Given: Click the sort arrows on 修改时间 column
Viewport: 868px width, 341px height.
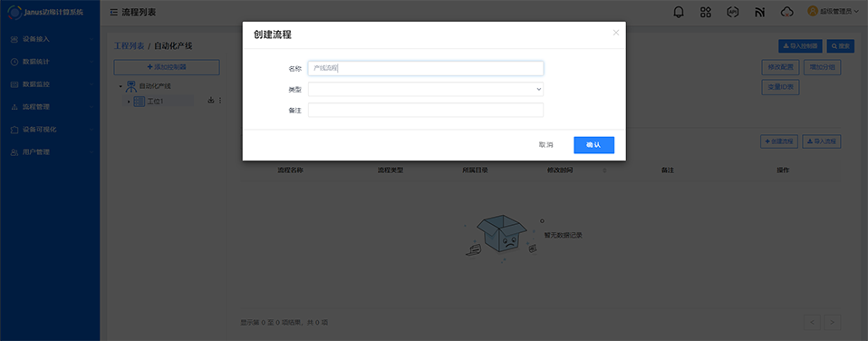Looking at the screenshot, I should click(x=604, y=170).
